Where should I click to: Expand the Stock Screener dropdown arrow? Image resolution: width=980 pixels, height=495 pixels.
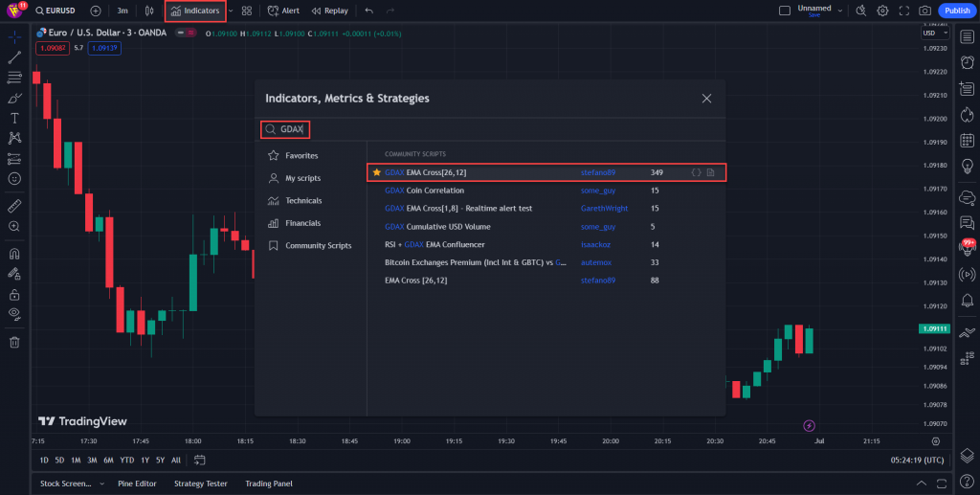(101, 484)
